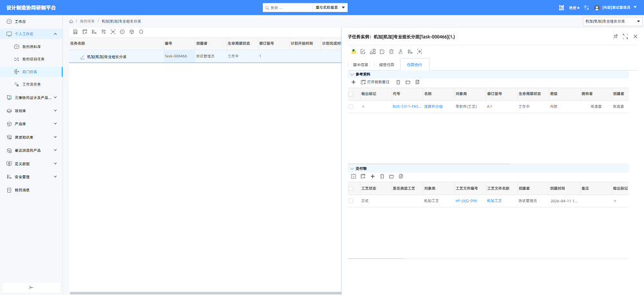
Task: Click the folder icon in 参考资料 toolbar
Action: pos(408,82)
